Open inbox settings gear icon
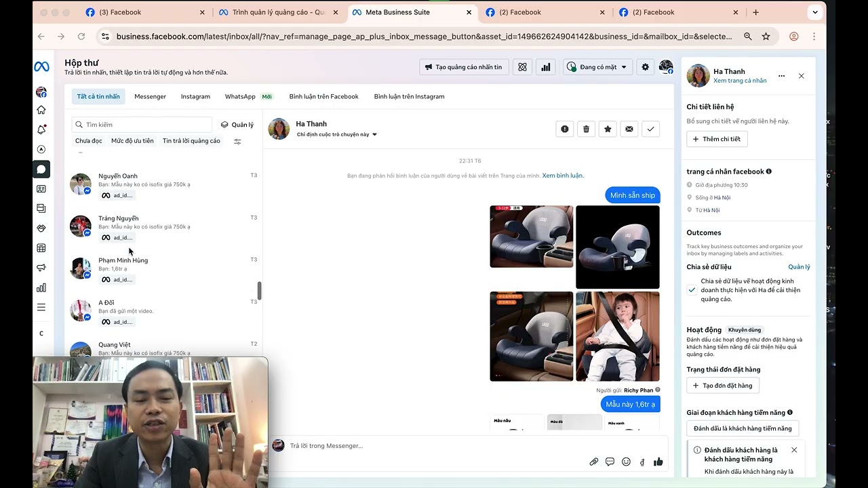 [x=645, y=67]
